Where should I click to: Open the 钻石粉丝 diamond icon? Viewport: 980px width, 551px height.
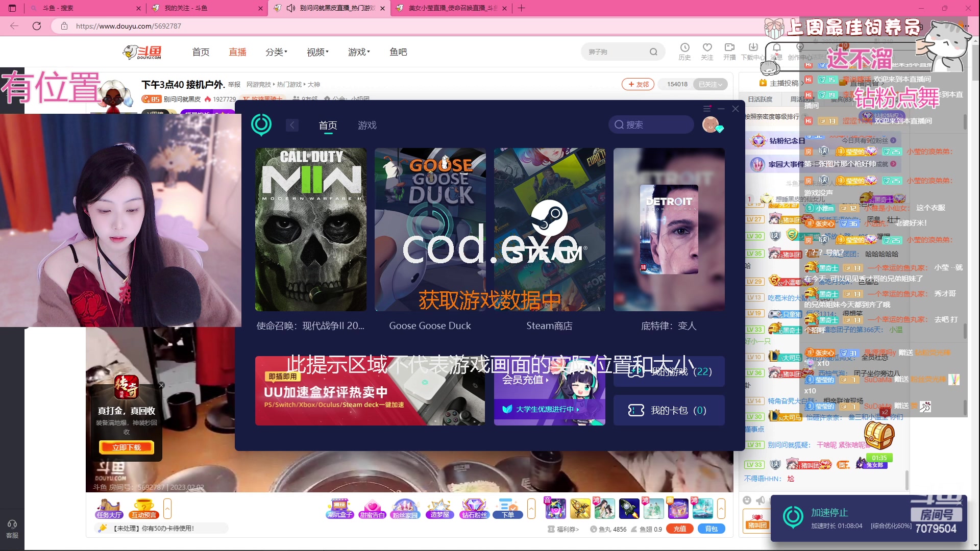[x=474, y=509]
